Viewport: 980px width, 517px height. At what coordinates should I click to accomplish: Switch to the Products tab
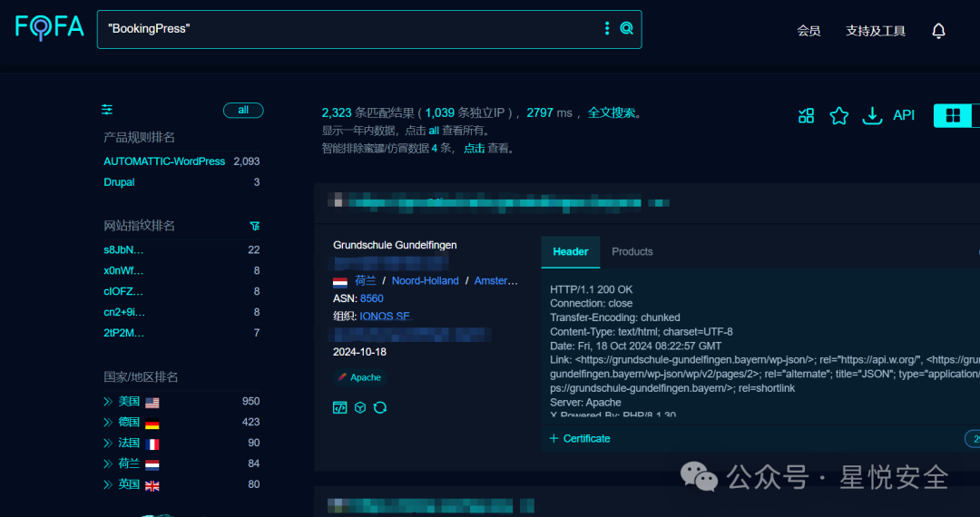click(632, 251)
